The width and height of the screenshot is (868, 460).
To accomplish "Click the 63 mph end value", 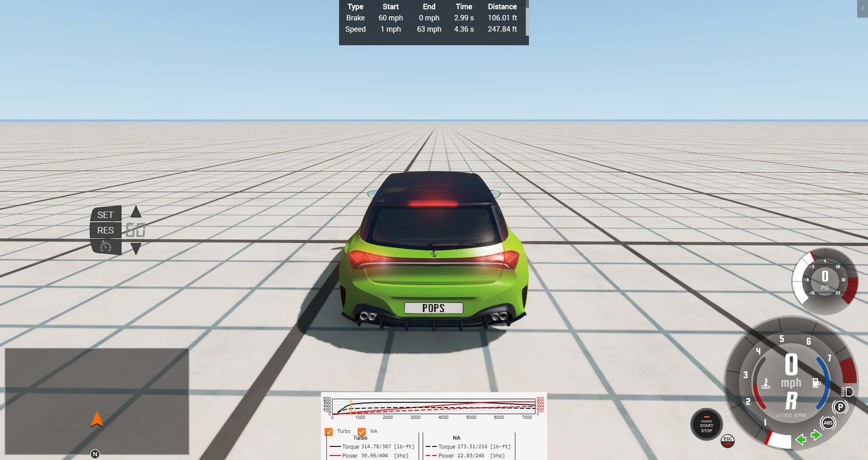I will tap(429, 29).
